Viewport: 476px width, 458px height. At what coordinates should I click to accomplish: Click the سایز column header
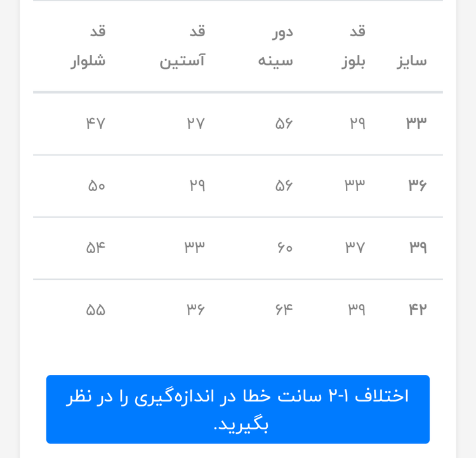point(412,61)
